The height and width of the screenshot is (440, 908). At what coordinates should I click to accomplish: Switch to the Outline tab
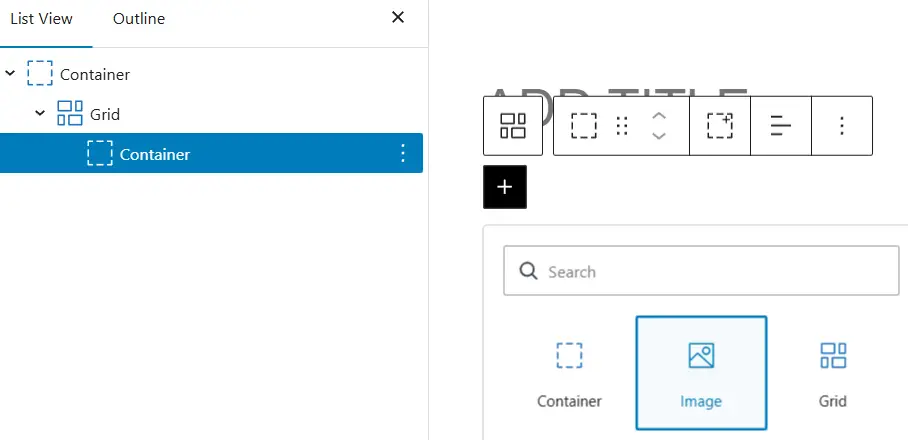click(x=139, y=19)
